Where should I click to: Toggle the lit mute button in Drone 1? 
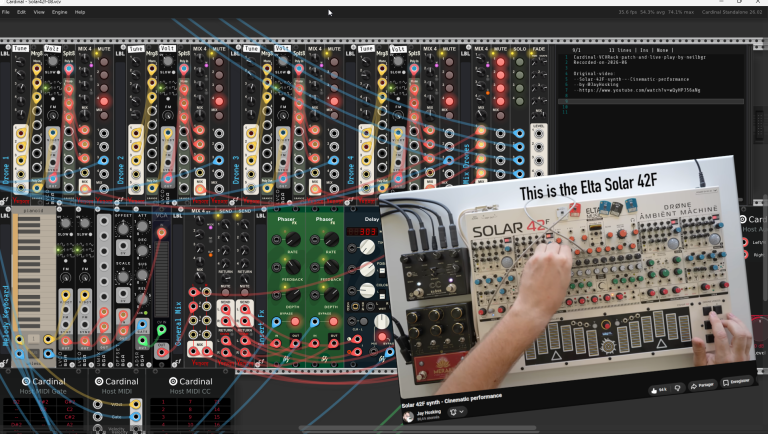pyautogui.click(x=104, y=101)
